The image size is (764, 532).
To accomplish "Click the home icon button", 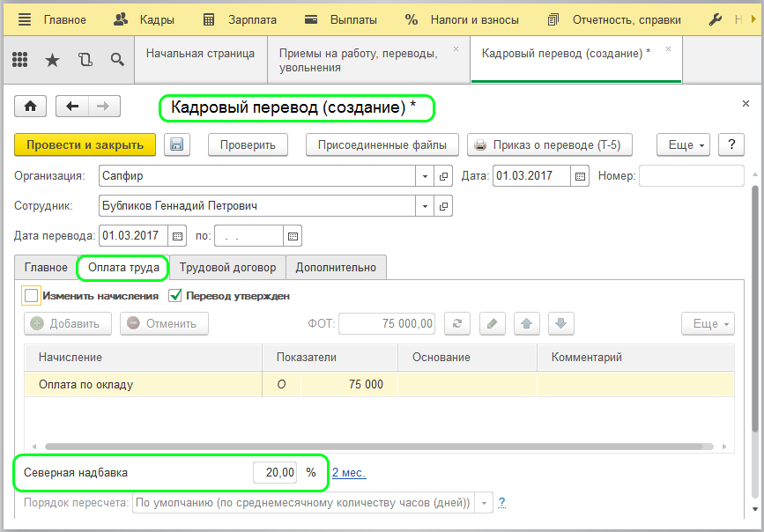I will coord(31,107).
